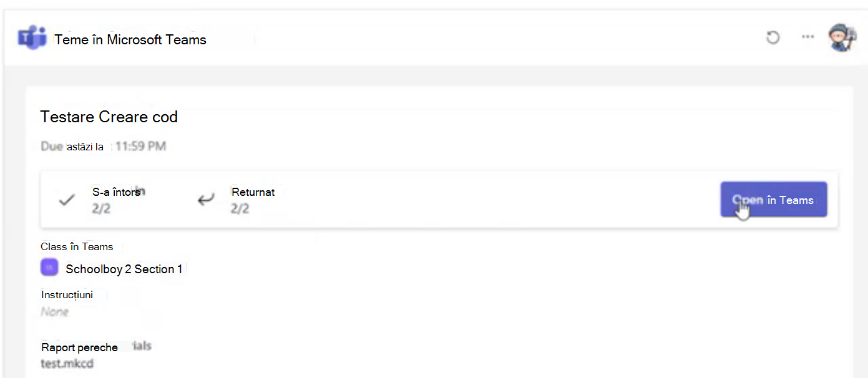Open the Schoolboy 2 Section 1 class
Viewport: 868px width, 378px height.
[124, 269]
